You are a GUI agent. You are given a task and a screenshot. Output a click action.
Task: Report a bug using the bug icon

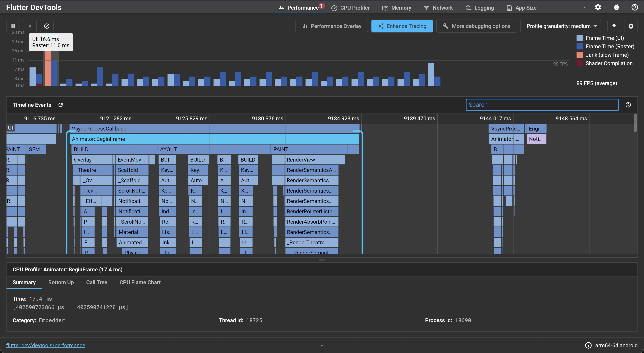(616, 7)
